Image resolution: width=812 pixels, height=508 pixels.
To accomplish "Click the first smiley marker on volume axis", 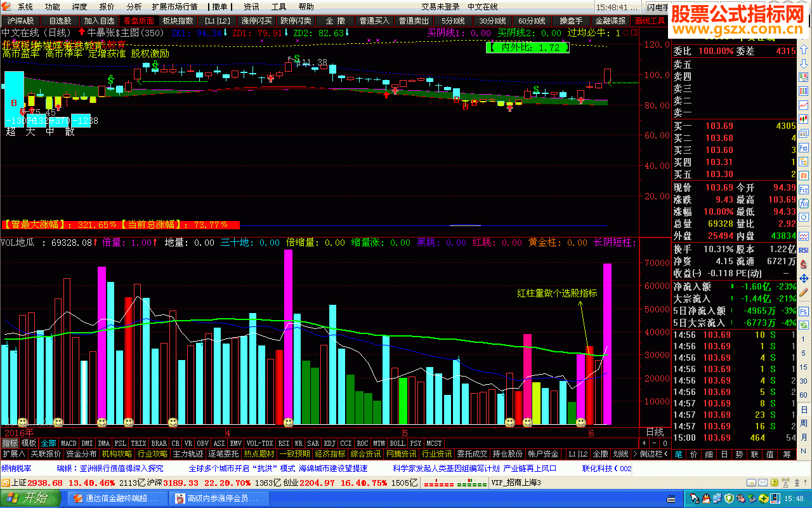I will coord(22,422).
